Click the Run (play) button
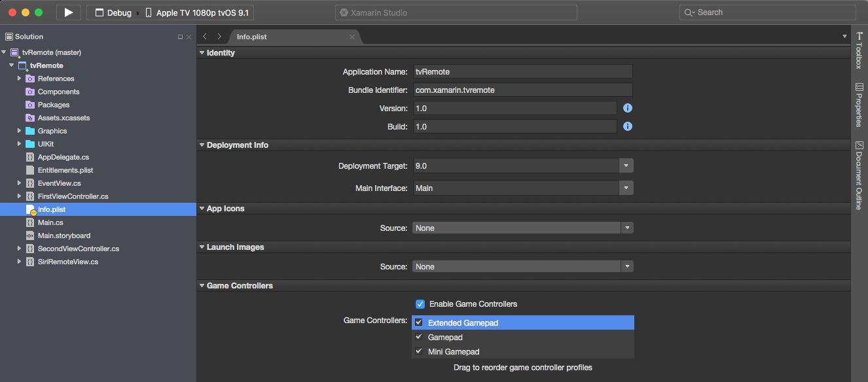Image resolution: width=868 pixels, height=382 pixels. [68, 12]
